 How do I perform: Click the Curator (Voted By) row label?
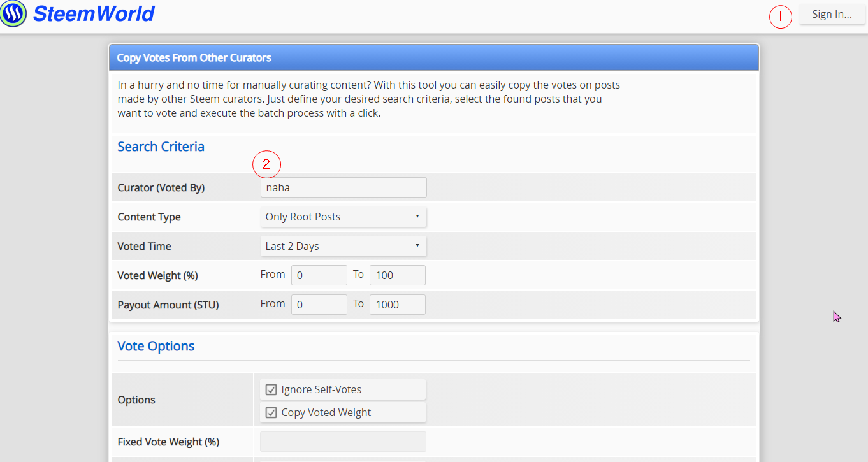tap(161, 187)
